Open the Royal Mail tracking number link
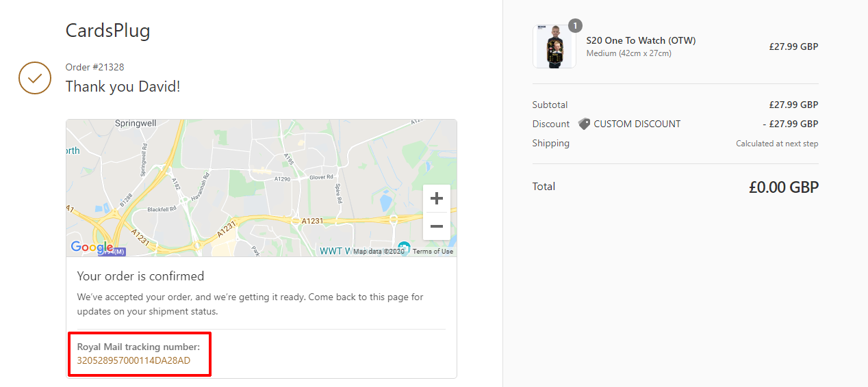The width and height of the screenshot is (868, 387). (133, 360)
